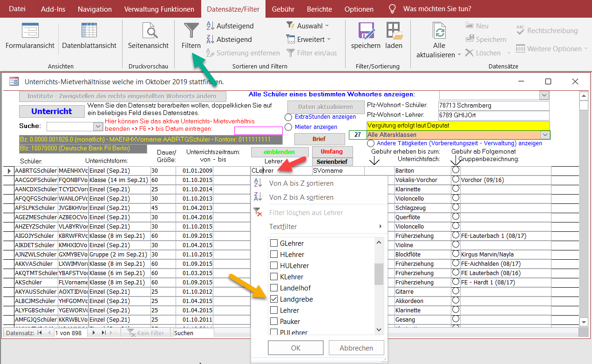Choose Von A bis Z sortieren

click(x=301, y=183)
